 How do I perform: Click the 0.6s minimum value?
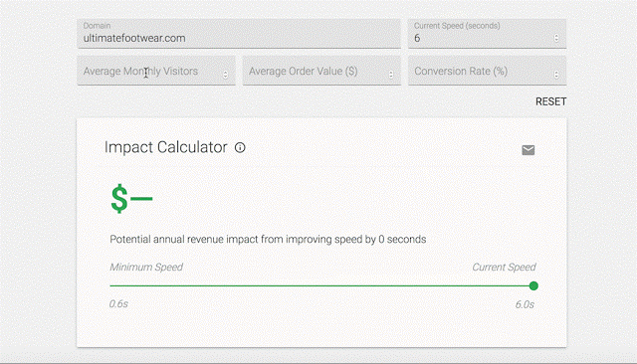(x=118, y=304)
